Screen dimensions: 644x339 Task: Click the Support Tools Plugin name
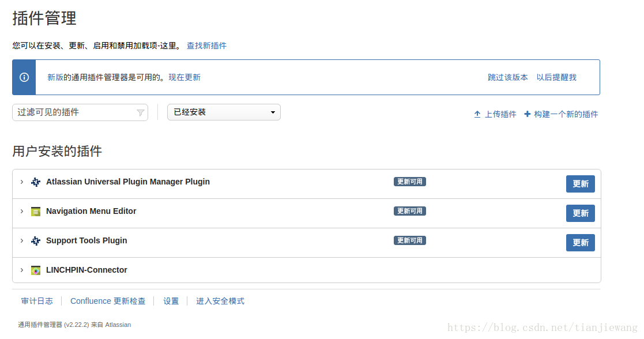click(x=86, y=241)
